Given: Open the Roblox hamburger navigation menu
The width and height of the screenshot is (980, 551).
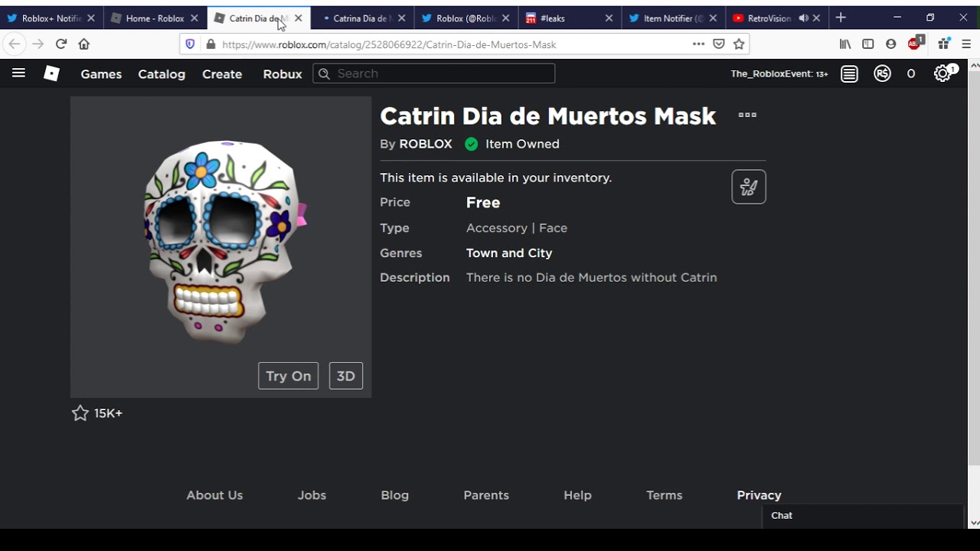Looking at the screenshot, I should pyautogui.click(x=18, y=73).
